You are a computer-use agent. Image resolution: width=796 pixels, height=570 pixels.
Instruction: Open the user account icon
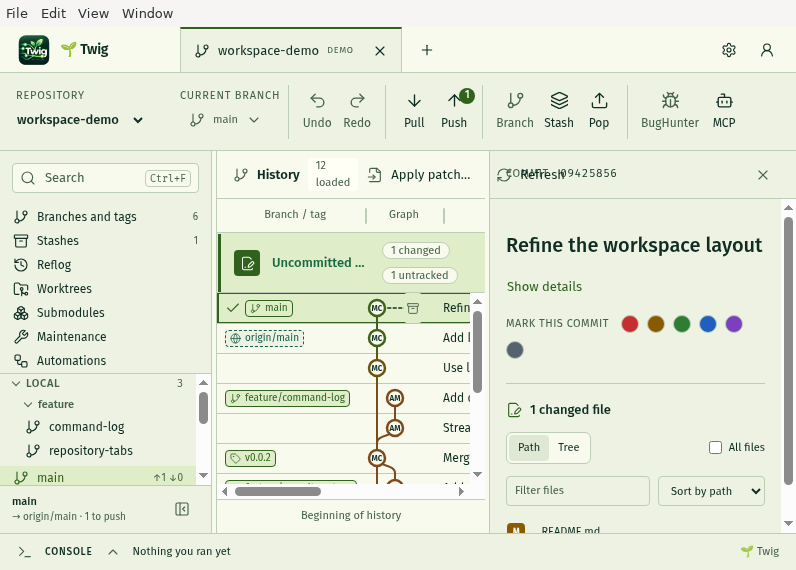point(767,50)
